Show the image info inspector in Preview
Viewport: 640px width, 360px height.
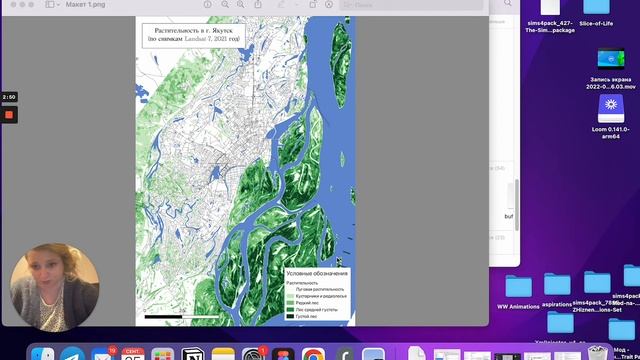(207, 4)
